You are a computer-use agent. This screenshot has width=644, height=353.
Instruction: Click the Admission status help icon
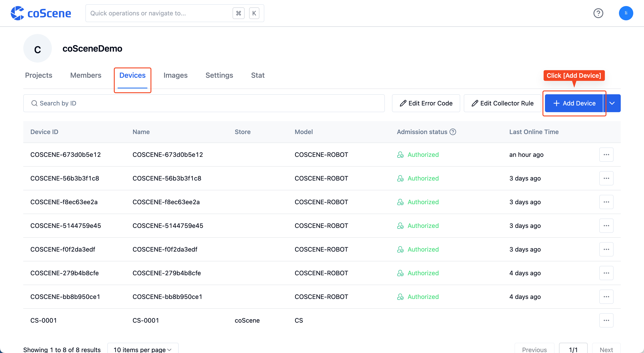click(453, 132)
